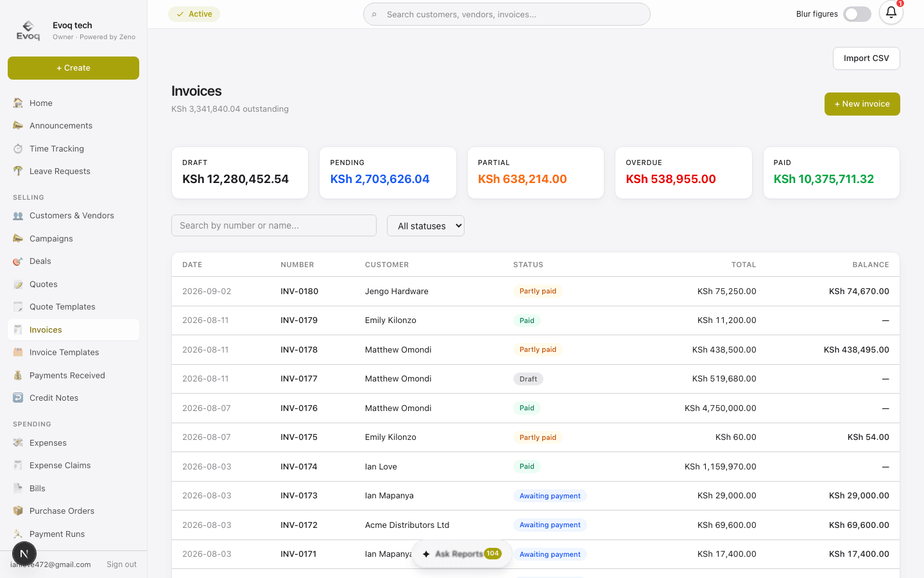Click Emily Kilonzo on INV-0179 row
Viewport: 924px width, 578px height.
pos(390,320)
